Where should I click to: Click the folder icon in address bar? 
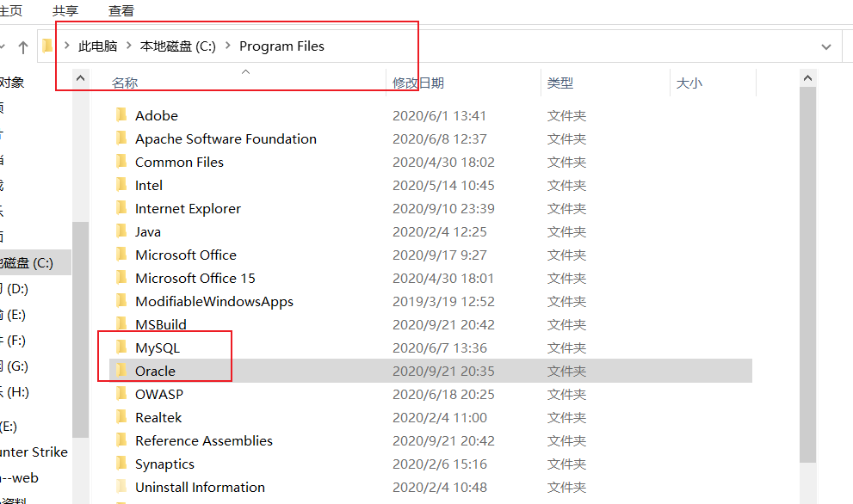[x=47, y=46]
